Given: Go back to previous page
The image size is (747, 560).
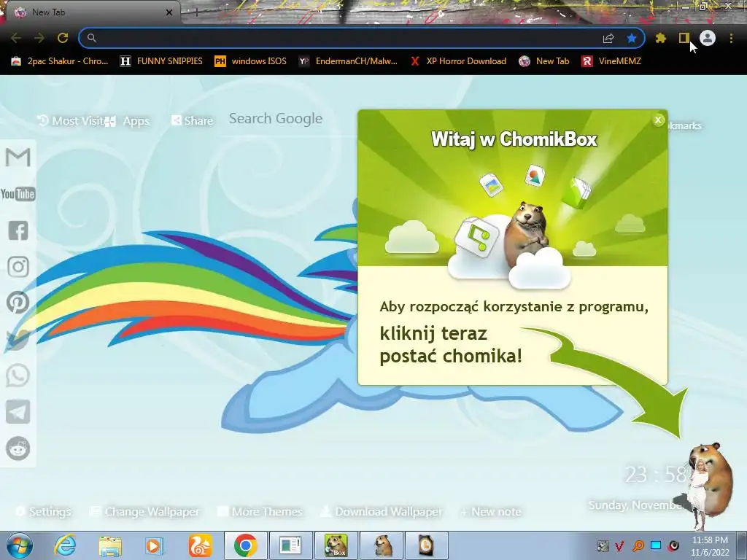Looking at the screenshot, I should pos(16,38).
